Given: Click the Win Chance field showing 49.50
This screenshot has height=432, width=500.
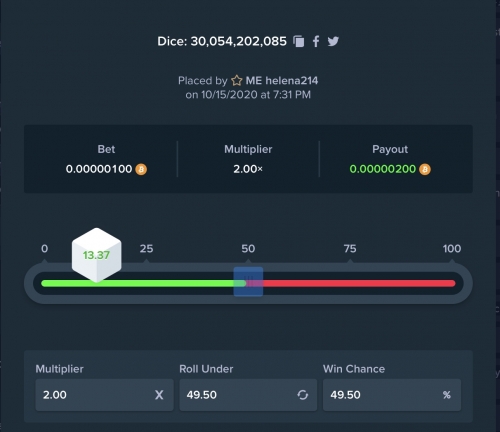Looking at the screenshot, I should pos(392,395).
